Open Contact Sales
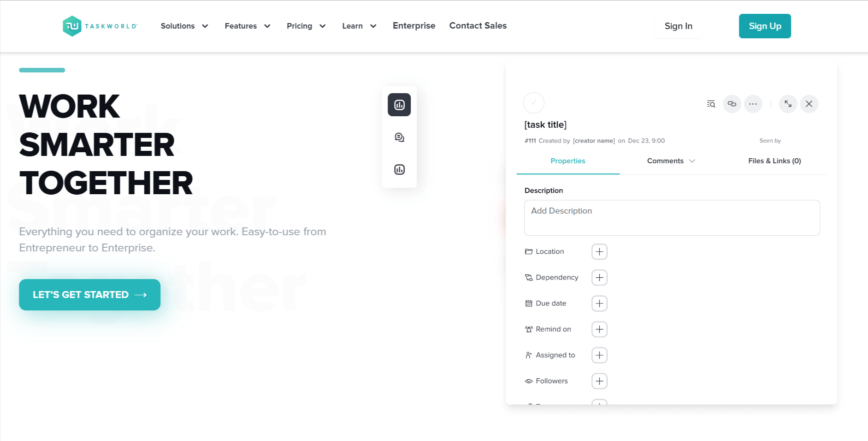This screenshot has height=441, width=868. coord(478,26)
